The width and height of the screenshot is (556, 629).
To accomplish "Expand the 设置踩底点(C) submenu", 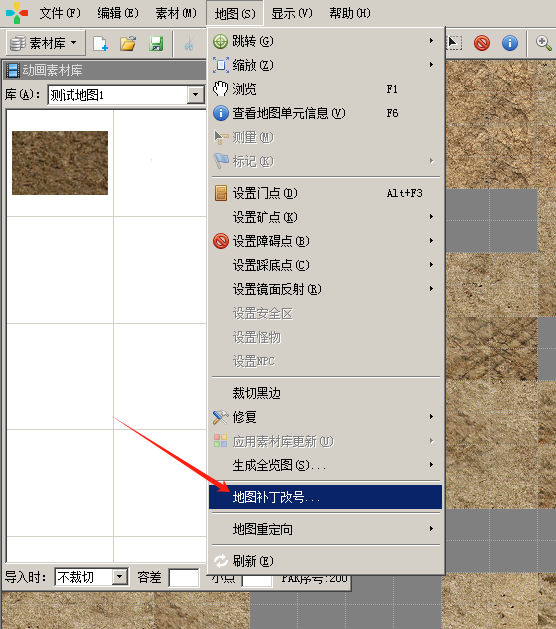I will click(x=325, y=265).
